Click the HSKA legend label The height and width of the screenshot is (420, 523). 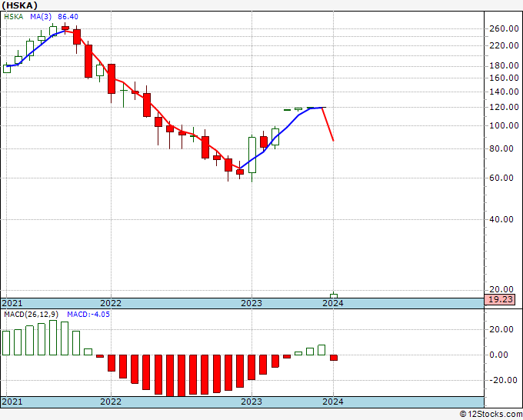[14, 17]
